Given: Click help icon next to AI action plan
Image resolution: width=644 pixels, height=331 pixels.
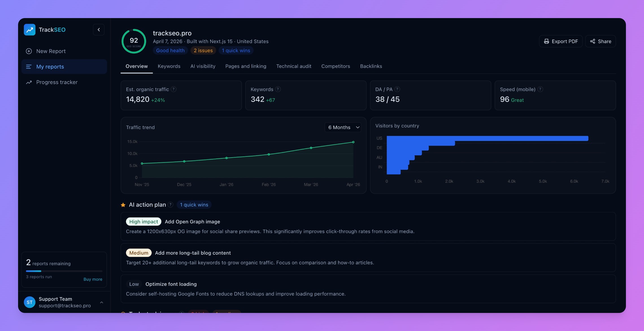Looking at the screenshot, I should [170, 205].
